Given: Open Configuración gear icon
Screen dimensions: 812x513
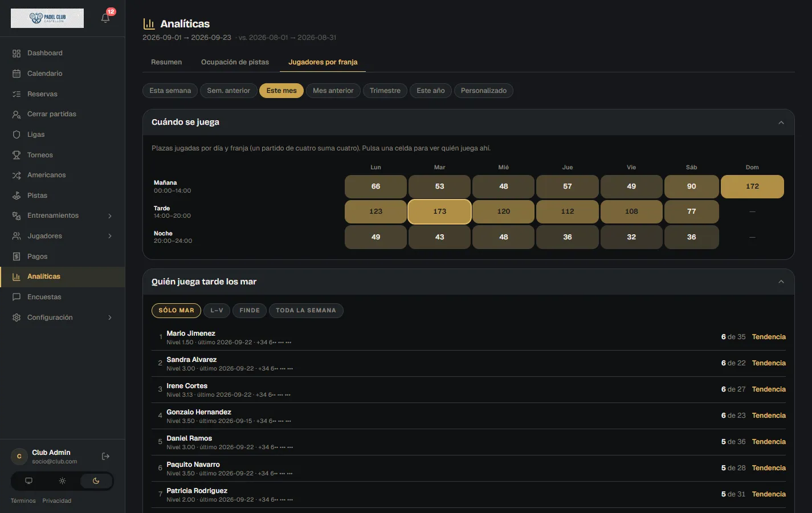Looking at the screenshot, I should (x=17, y=317).
